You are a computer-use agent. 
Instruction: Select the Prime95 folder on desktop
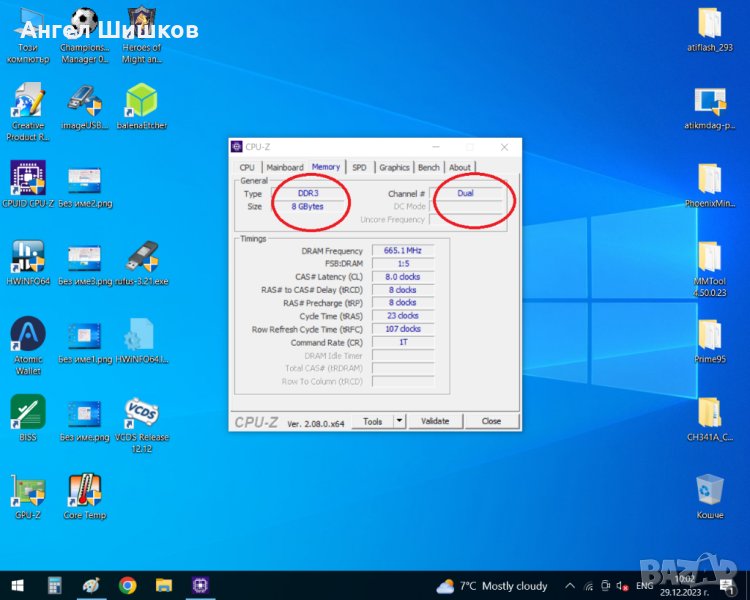pyautogui.click(x=708, y=336)
